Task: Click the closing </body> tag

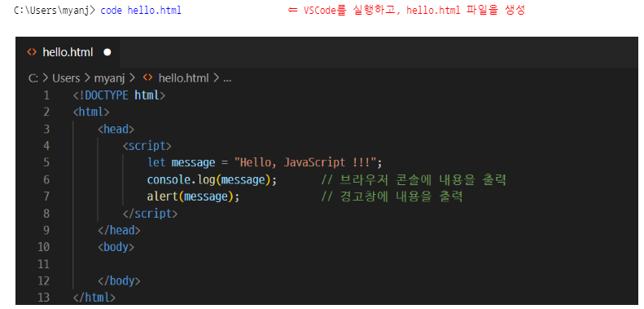Action: pyautogui.click(x=119, y=281)
